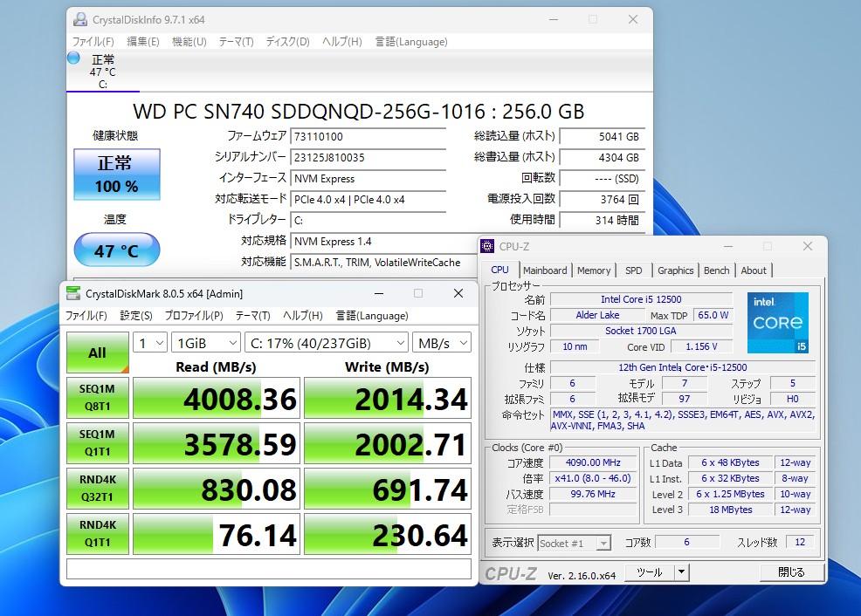Open the ファイル(F) menu in CrystalDiskMark
The image size is (861, 616).
(86, 315)
